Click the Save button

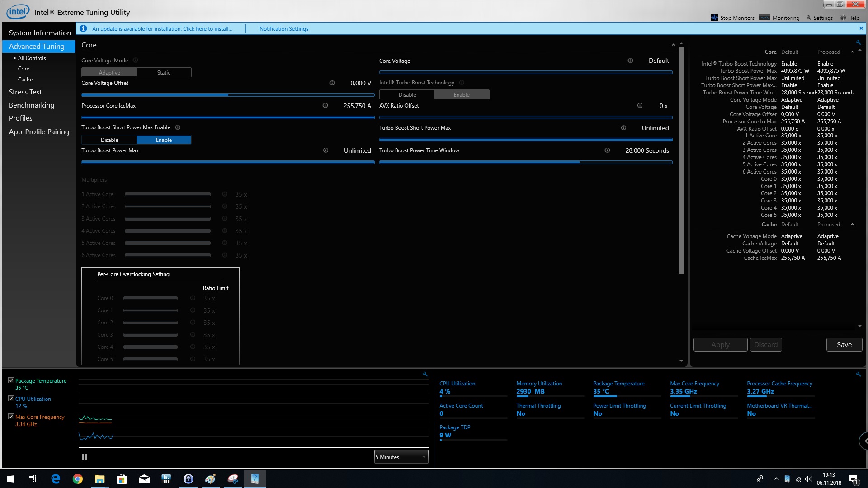point(844,344)
